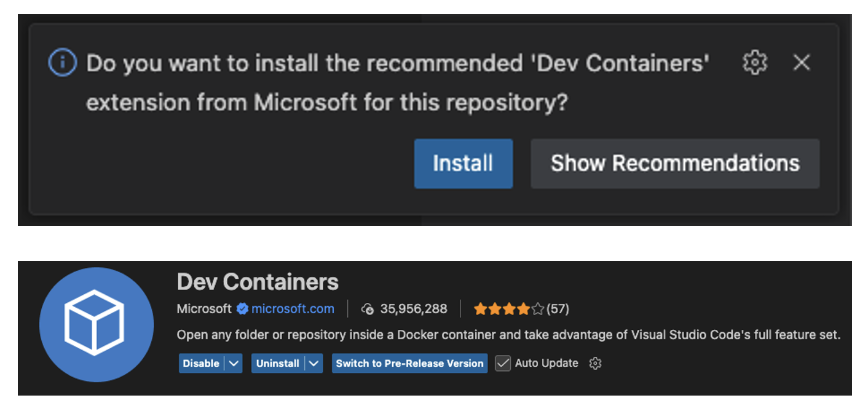Switch to Pre-Release Version
This screenshot has height=414, width=868.
(409, 363)
